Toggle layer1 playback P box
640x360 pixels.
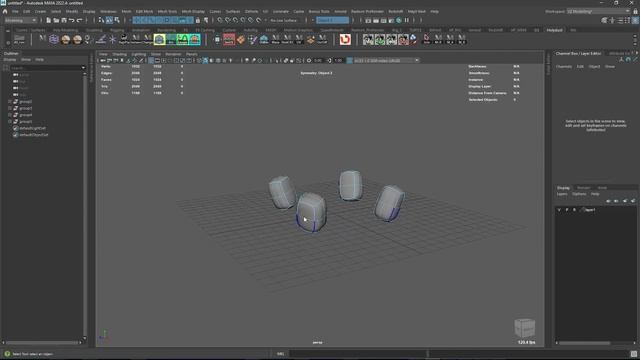(567, 210)
